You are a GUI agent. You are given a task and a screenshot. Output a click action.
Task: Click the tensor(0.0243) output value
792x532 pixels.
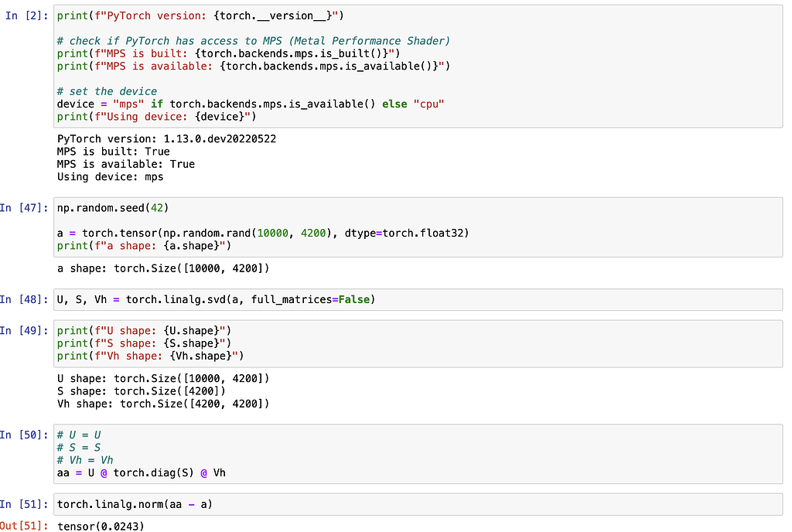click(101, 527)
